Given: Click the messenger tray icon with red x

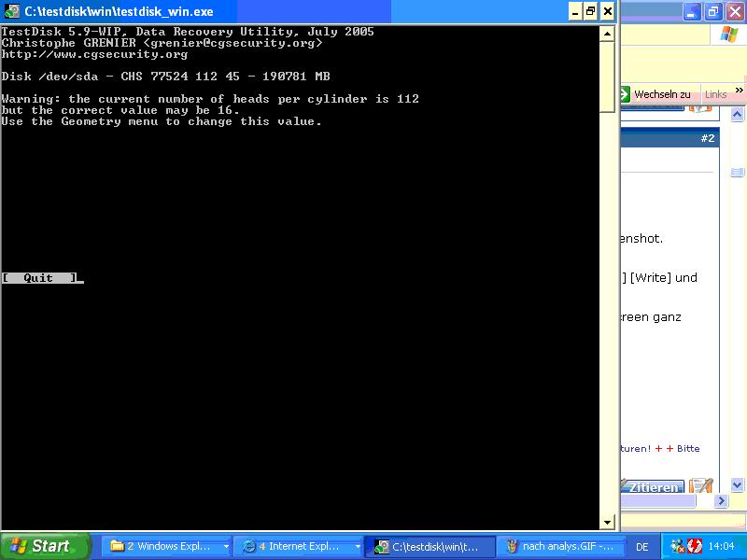Looking at the screenshot, I should tap(677, 546).
